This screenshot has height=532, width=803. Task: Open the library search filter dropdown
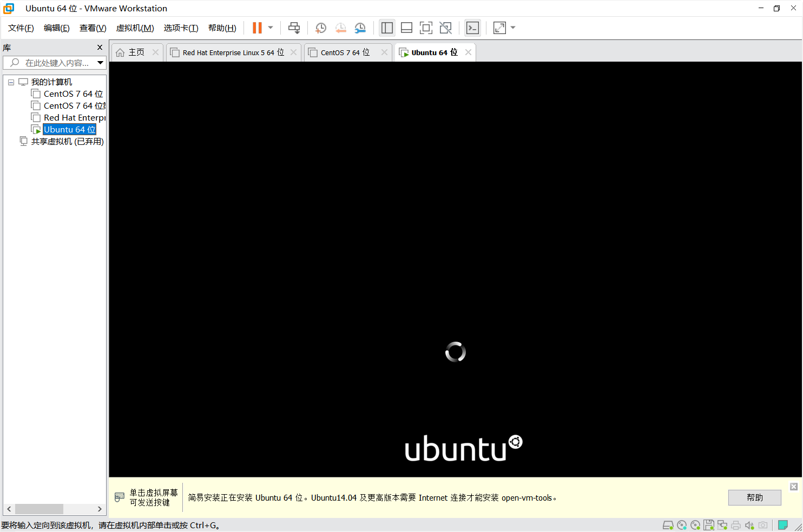[x=100, y=63]
